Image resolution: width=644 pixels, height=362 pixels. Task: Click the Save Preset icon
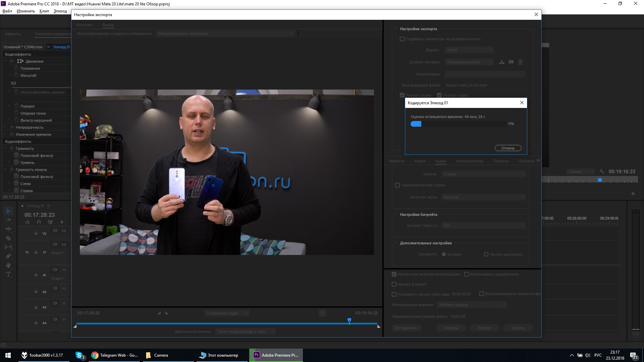[x=502, y=62]
